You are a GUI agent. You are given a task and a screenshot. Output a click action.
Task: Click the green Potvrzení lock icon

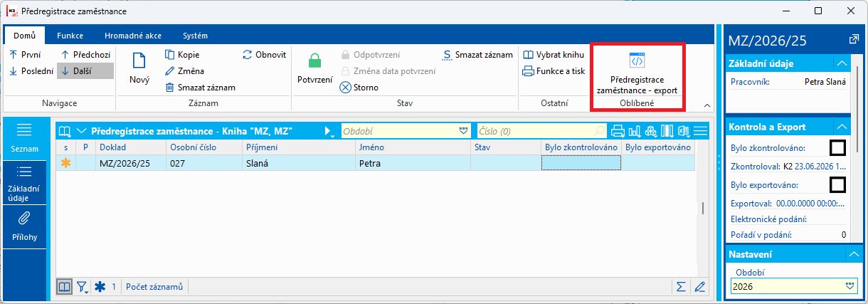(x=314, y=61)
